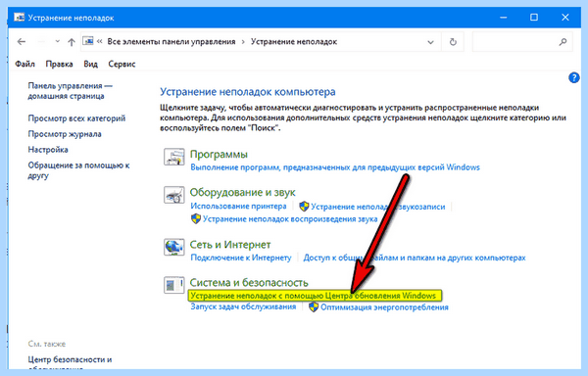The width and height of the screenshot is (588, 376).
Task: Click the Control Panel icon in address bar
Action: (88, 41)
